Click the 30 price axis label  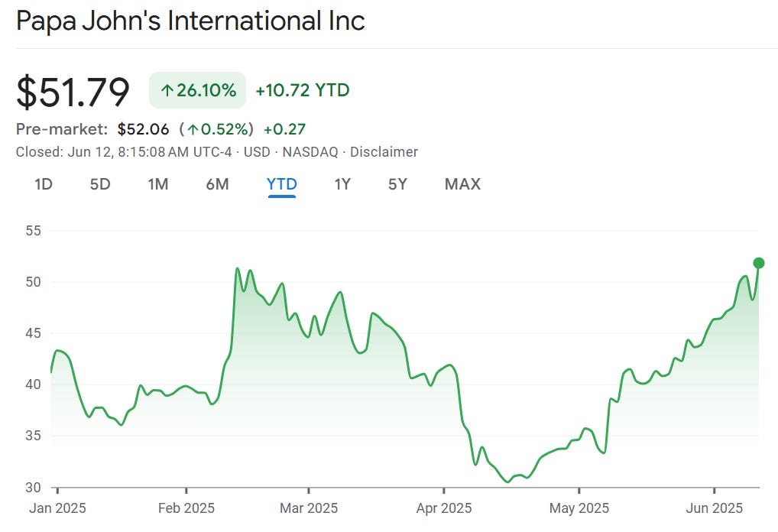click(33, 488)
